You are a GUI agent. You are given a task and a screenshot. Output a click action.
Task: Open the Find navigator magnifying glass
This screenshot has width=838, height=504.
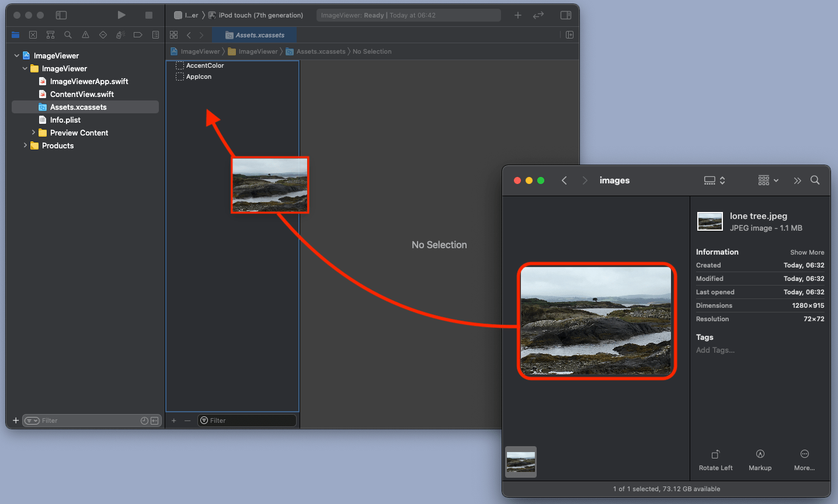[x=68, y=34]
